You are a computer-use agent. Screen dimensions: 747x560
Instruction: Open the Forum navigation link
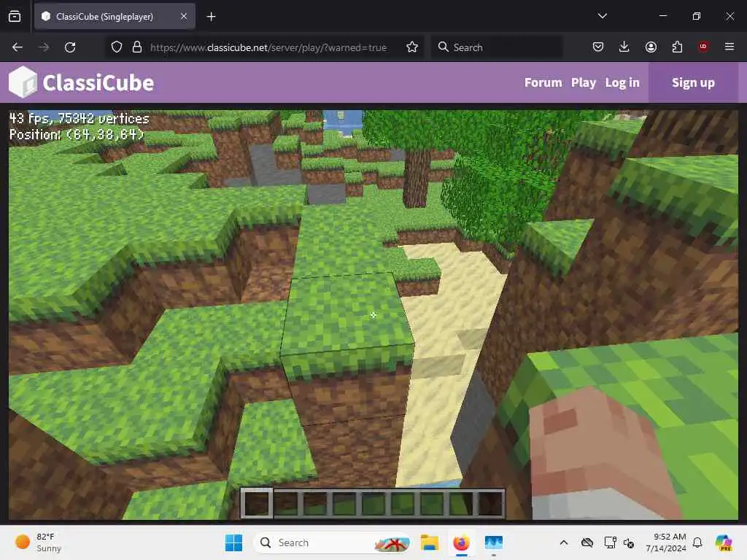[543, 82]
